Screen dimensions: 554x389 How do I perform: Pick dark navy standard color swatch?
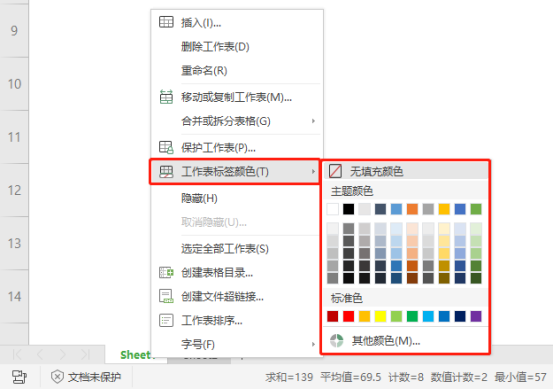click(x=460, y=316)
